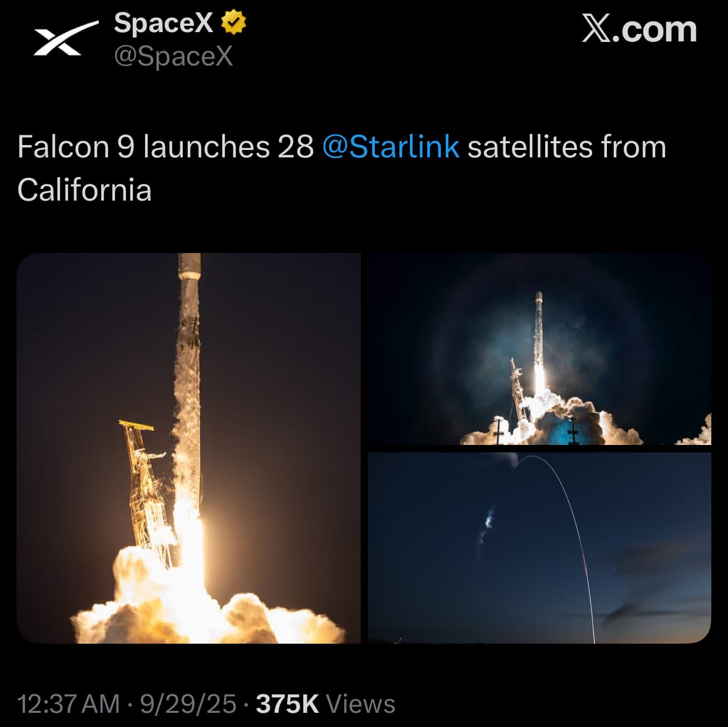Viewport: 728px width, 727px height.
Task: Click the words "Falcon 9" in the post
Action: tap(75, 147)
